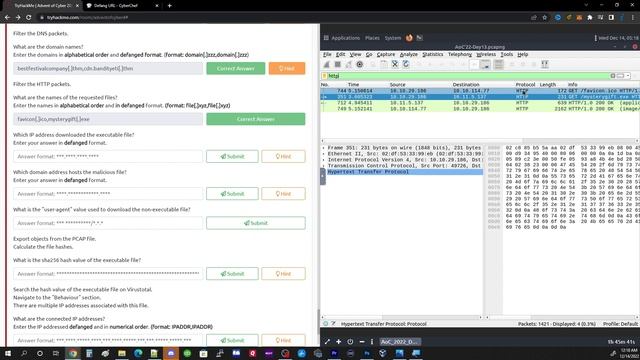The image size is (640, 360).
Task: Submit the malicious domain address answer
Action: click(x=232, y=193)
